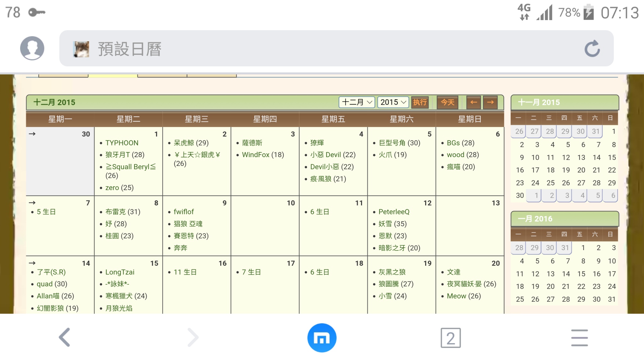
Task: Open the tab switcher showing 2
Action: pyautogui.click(x=450, y=338)
